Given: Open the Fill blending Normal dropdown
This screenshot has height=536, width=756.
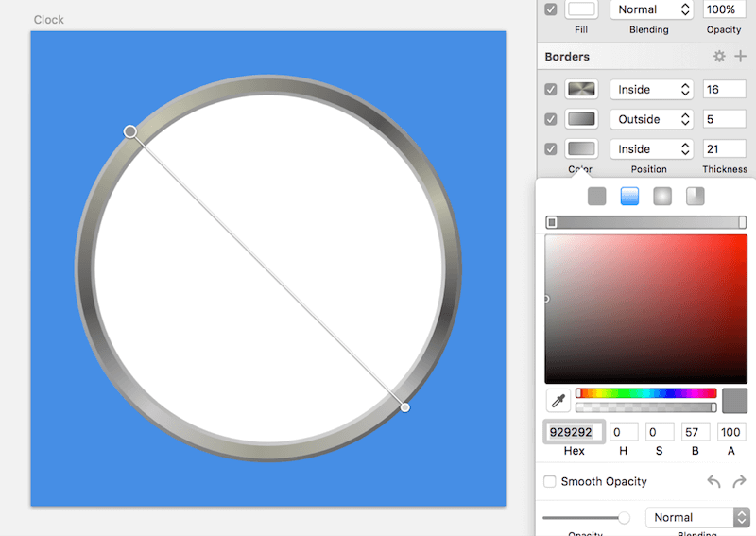Looking at the screenshot, I should (x=652, y=9).
